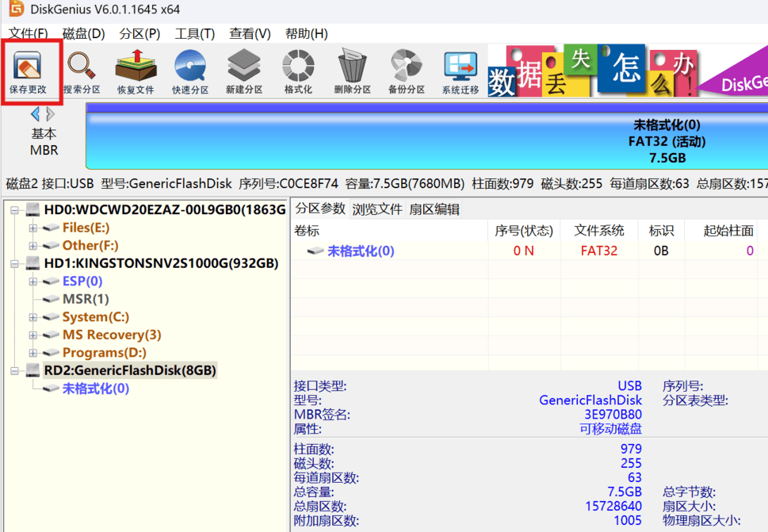Click the partition icon beside Files(E:)
This screenshot has width=768, height=532.
tap(51, 228)
